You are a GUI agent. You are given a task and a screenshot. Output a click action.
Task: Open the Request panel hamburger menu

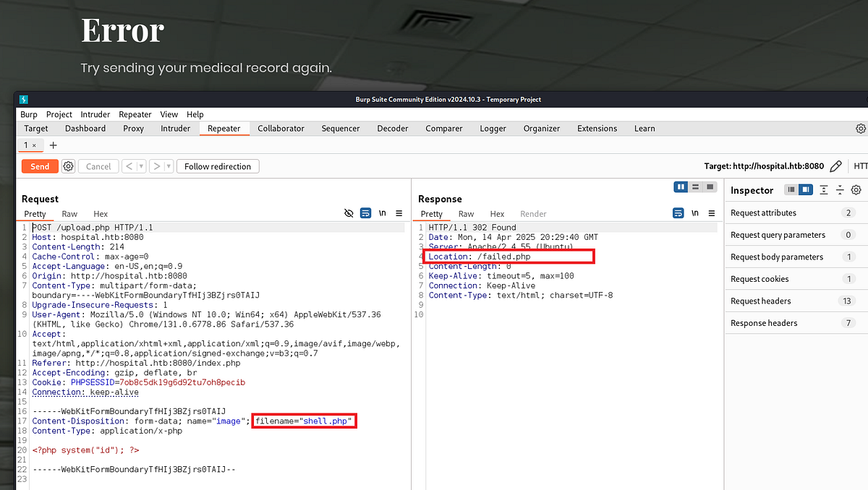pyautogui.click(x=399, y=213)
